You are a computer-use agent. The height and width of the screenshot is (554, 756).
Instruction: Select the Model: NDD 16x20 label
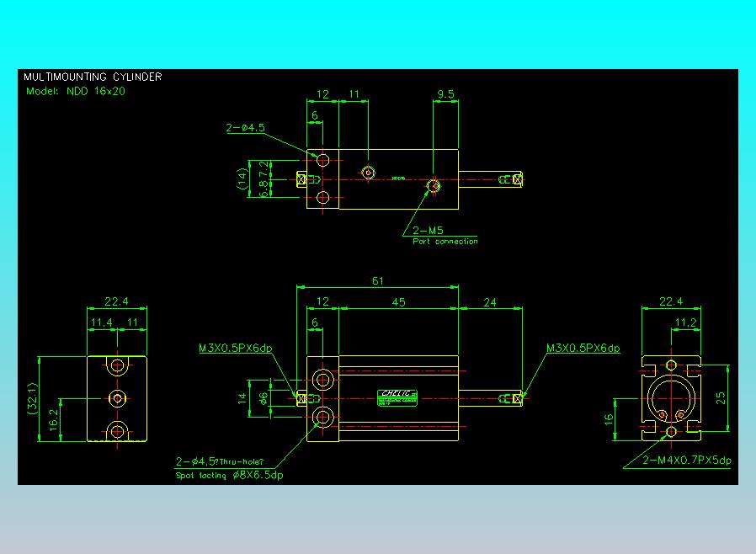75,91
